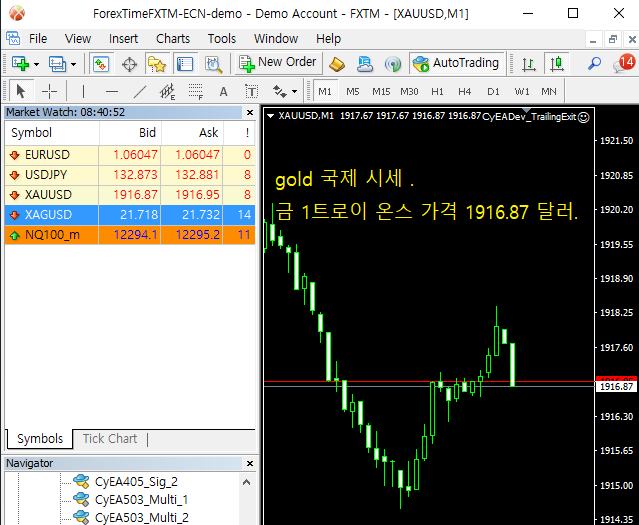Open the Virtual Hosting cloud icon
The width and height of the screenshot is (639, 525).
coord(365,64)
